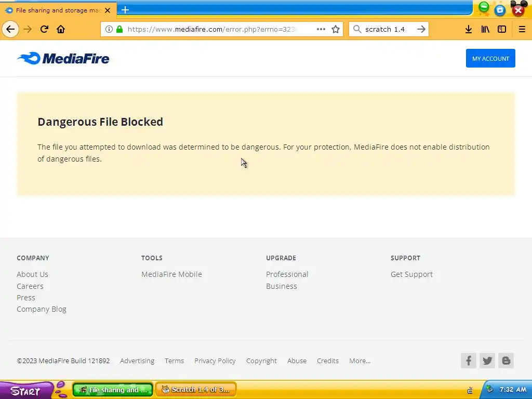Open the Copyright footer link

coord(261,361)
